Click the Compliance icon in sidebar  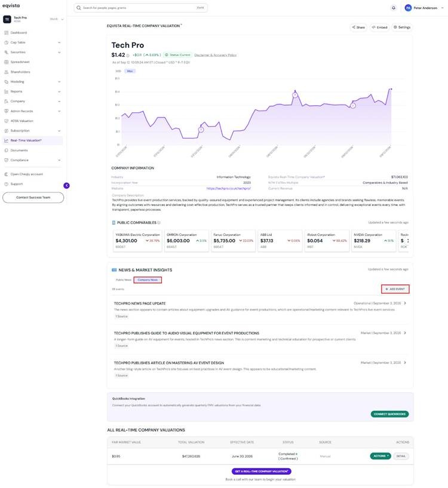point(6,160)
